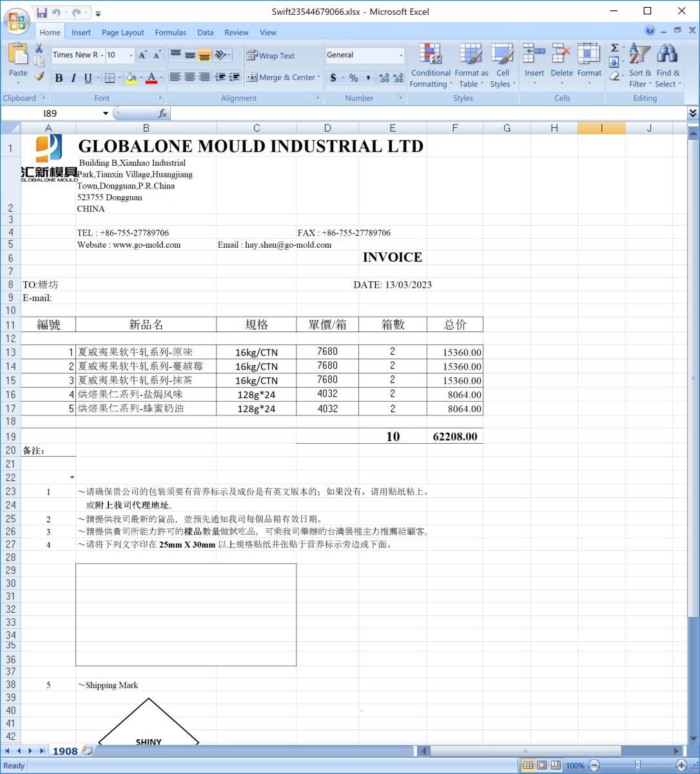
Task: Click the Merge & Center button
Action: [281, 77]
